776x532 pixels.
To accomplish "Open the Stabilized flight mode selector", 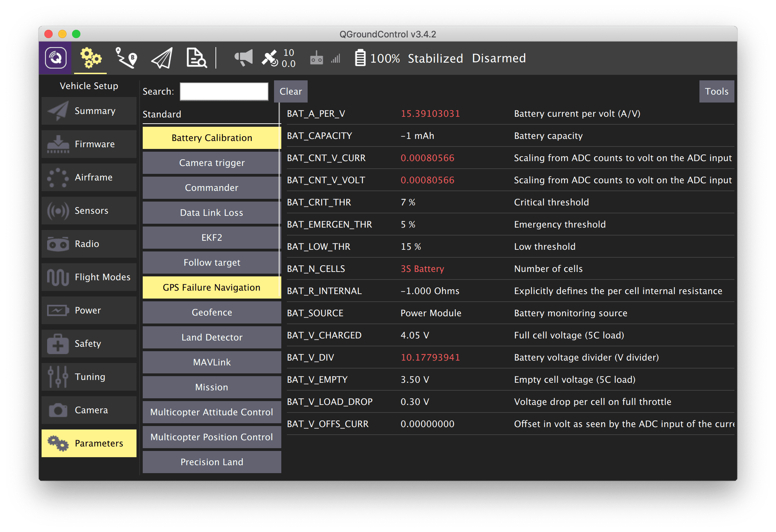I will (x=435, y=58).
